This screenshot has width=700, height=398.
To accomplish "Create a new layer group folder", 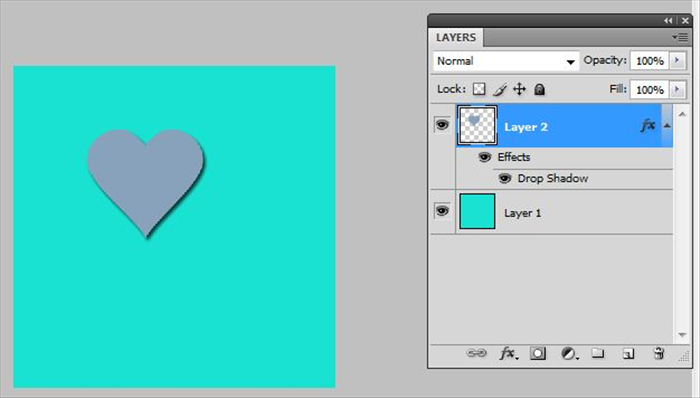I will tap(598, 353).
